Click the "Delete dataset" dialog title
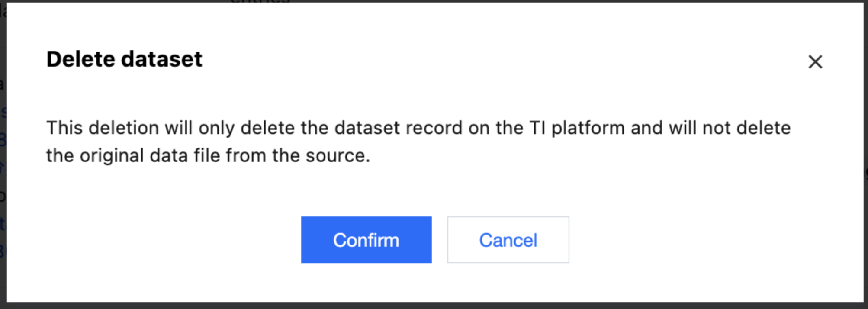 coord(124,59)
